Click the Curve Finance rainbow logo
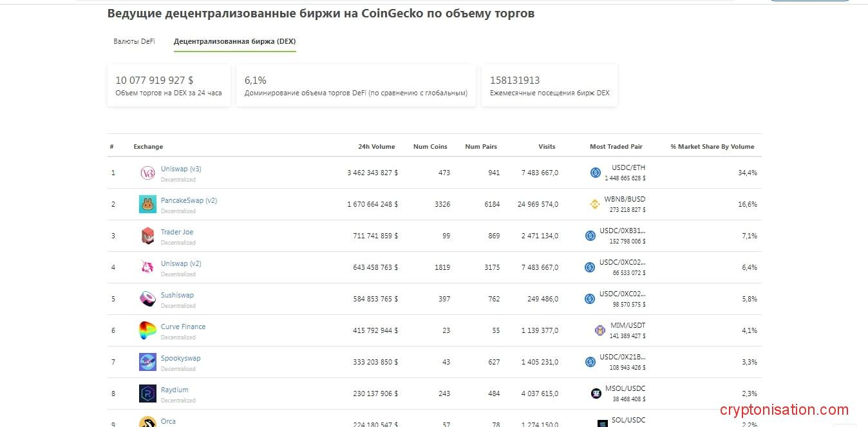 click(147, 330)
